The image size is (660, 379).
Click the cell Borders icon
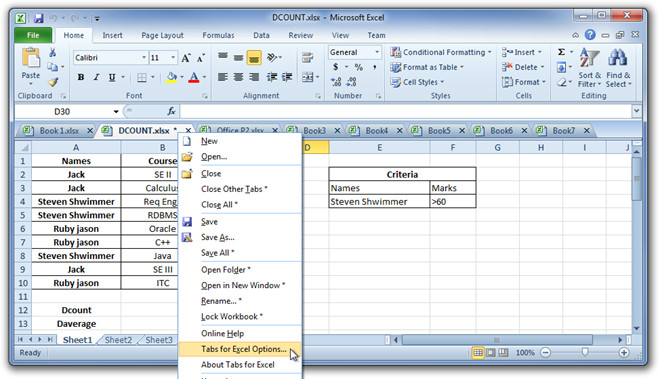[x=142, y=77]
